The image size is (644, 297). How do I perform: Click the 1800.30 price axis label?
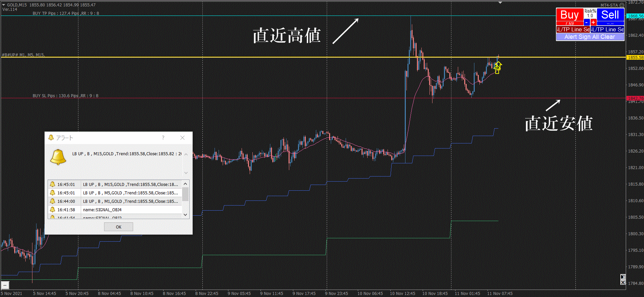tap(636, 234)
